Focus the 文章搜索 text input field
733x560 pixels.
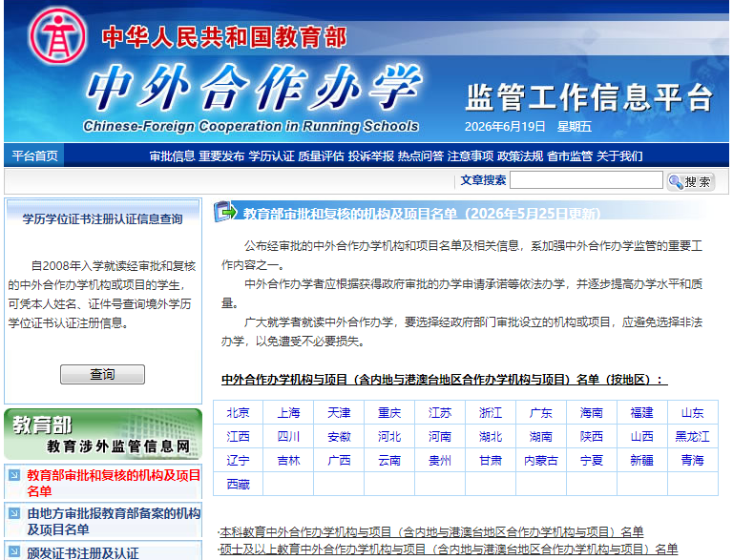pos(586,180)
